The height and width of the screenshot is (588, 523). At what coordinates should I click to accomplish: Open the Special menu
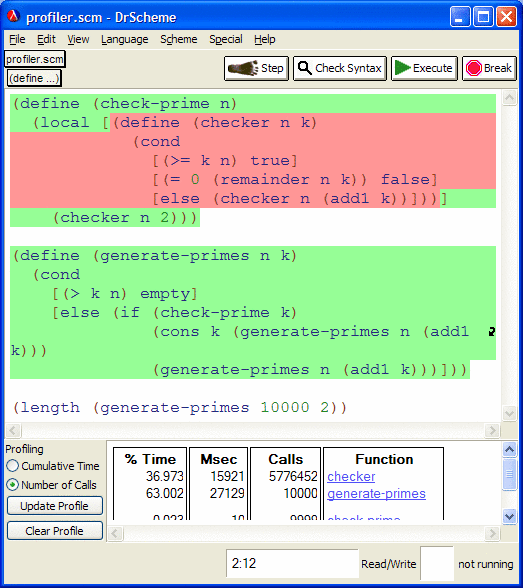(226, 39)
